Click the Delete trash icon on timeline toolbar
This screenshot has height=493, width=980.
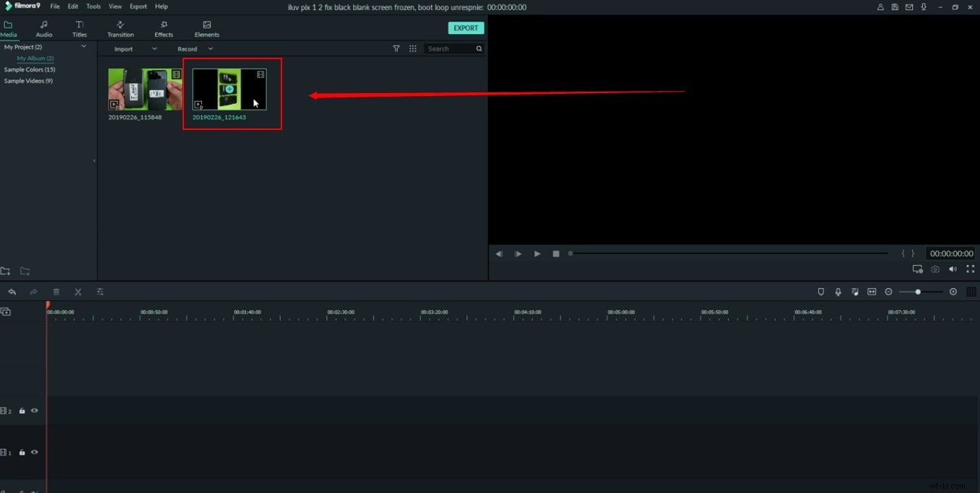click(x=56, y=292)
